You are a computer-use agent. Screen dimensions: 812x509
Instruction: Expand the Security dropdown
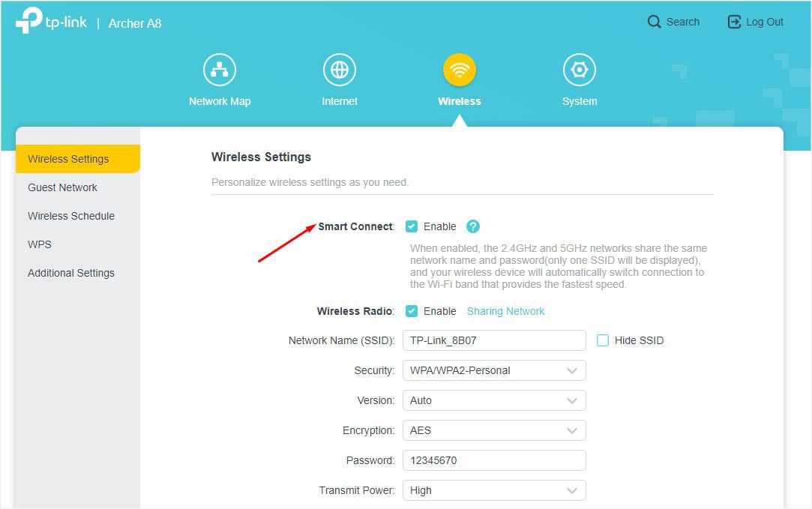coord(495,370)
